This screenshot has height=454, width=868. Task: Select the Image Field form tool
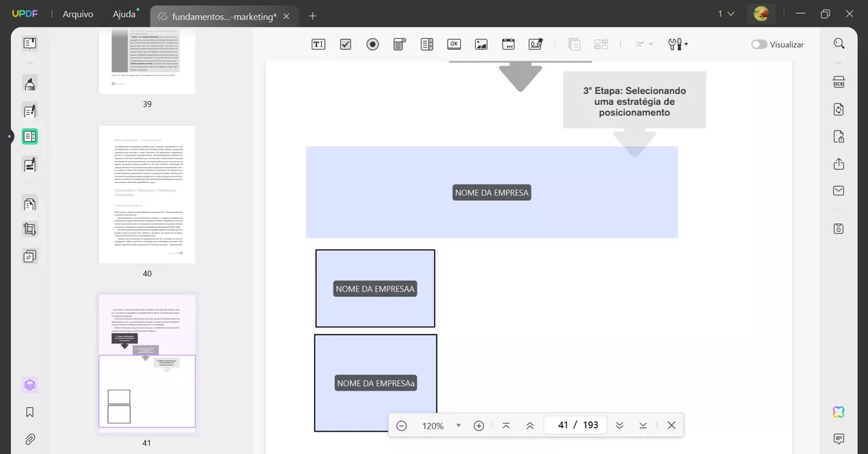click(481, 44)
